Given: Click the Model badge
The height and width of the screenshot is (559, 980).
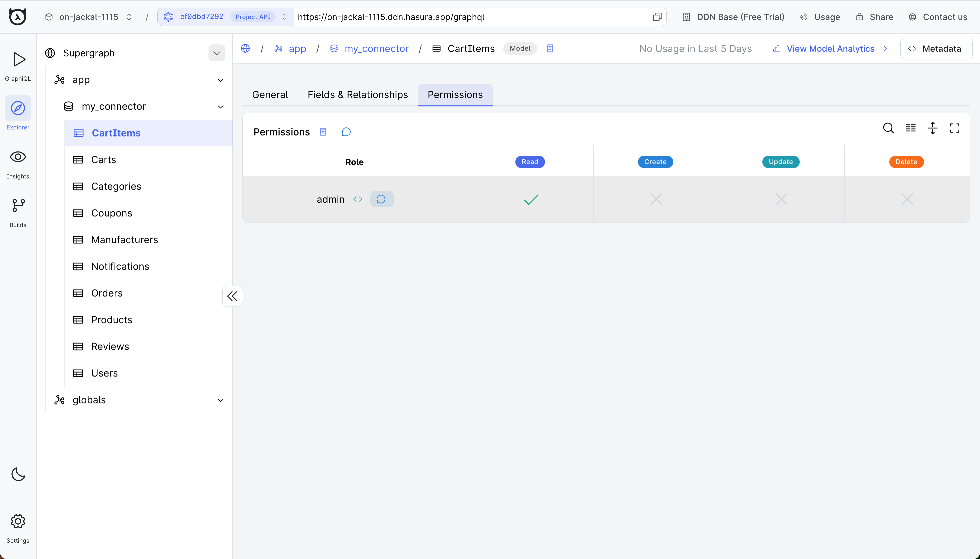Looking at the screenshot, I should click(520, 48).
